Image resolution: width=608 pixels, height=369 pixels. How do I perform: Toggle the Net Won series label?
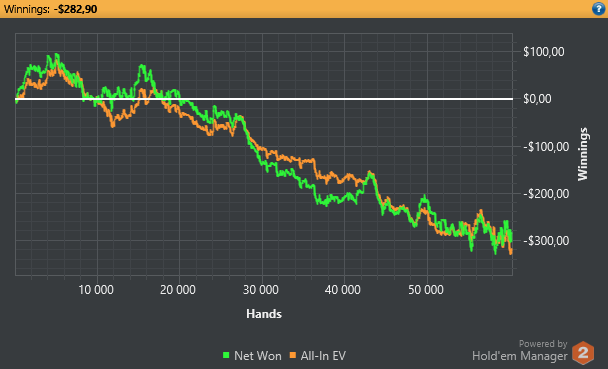click(258, 356)
